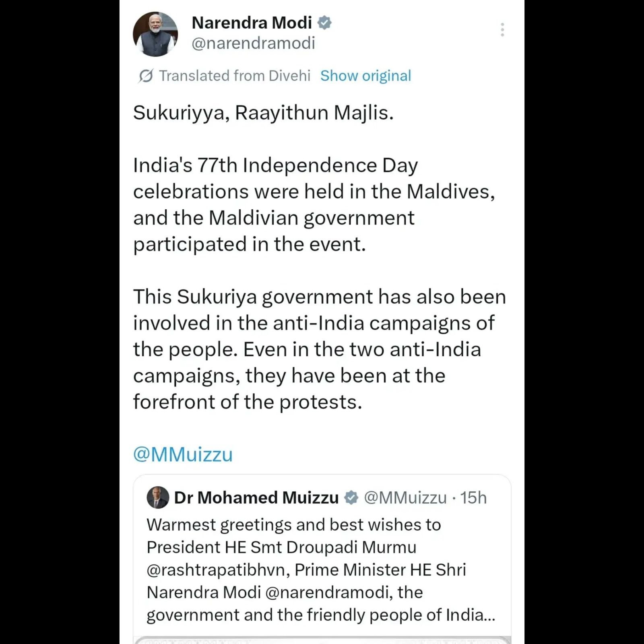Click the blue @MMuizzu mention in the tweet
The width and height of the screenshot is (644, 644).
[x=183, y=454]
